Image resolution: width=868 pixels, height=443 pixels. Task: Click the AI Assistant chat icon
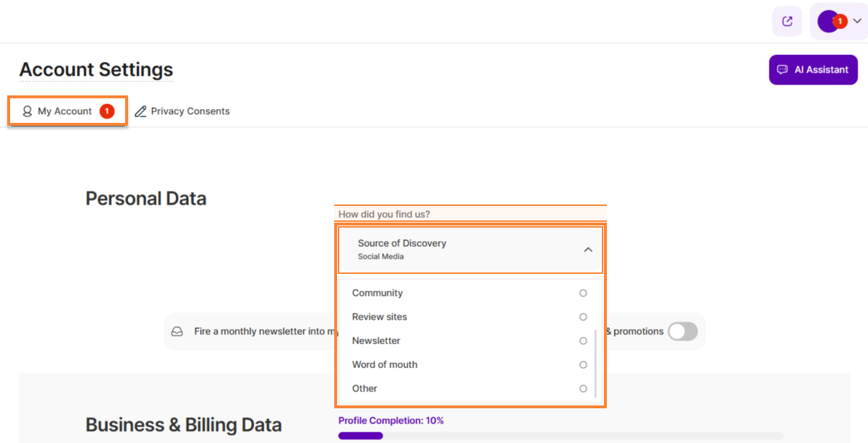[x=782, y=70]
